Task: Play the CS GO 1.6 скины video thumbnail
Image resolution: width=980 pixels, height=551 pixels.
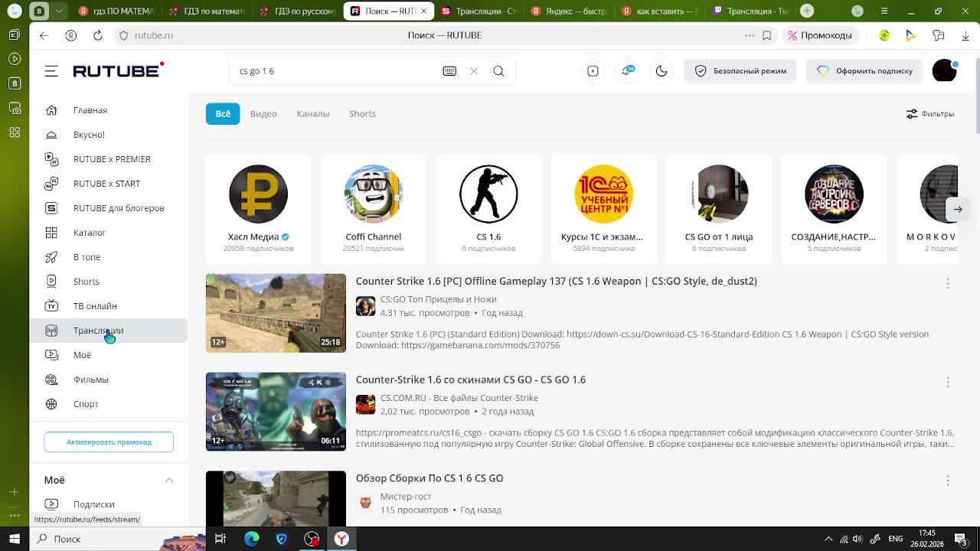Action: coord(276,412)
